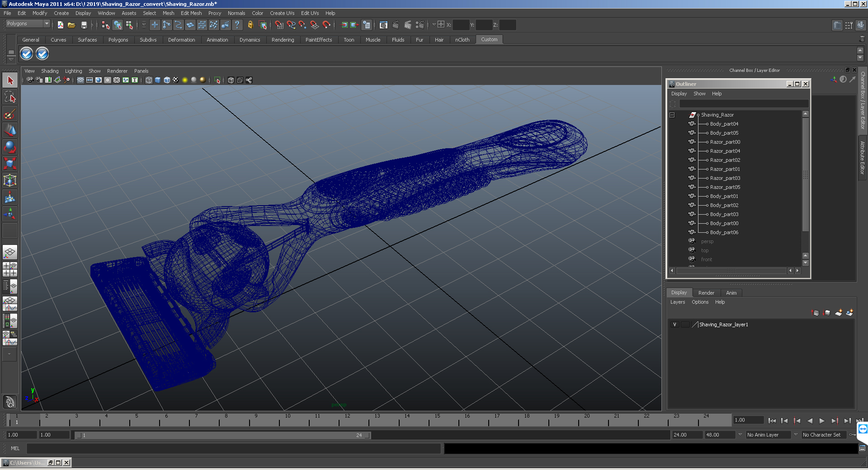
Task: Switch to Persp/Outliner layout
Action: pos(10,286)
